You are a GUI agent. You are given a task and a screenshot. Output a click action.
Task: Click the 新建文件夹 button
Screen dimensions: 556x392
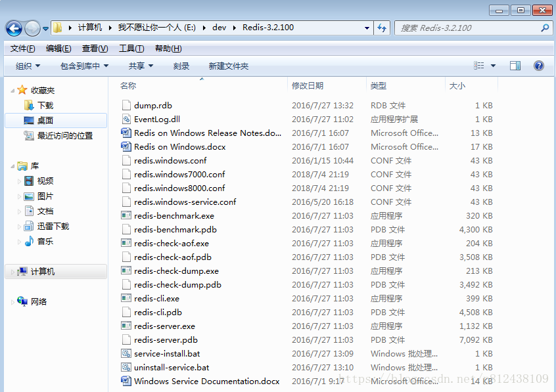229,66
